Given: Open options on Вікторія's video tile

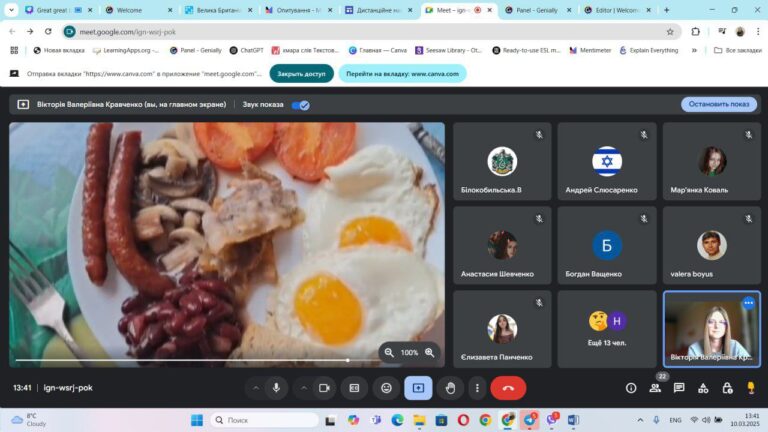Looking at the screenshot, I should pyautogui.click(x=748, y=303).
